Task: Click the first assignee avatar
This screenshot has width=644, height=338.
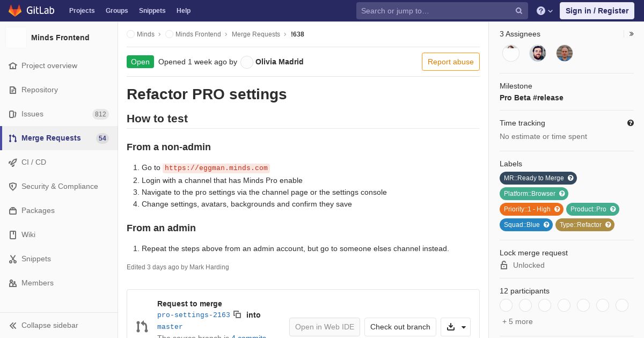Action: pos(511,53)
